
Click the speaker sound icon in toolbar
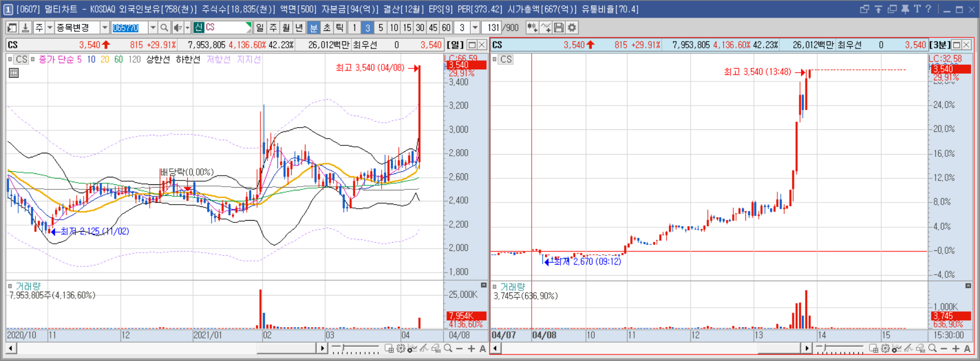[x=177, y=28]
